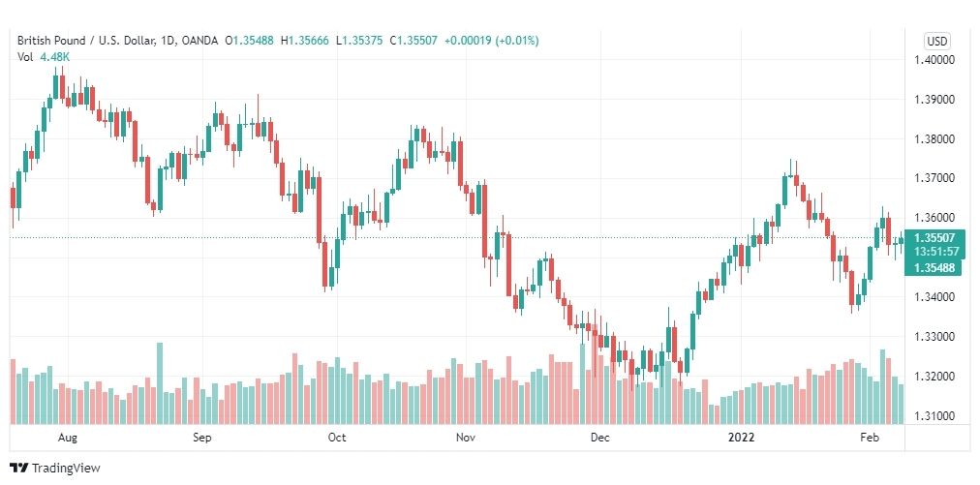Select the Feb marker on time axis
980x485 pixels.
[x=870, y=438]
